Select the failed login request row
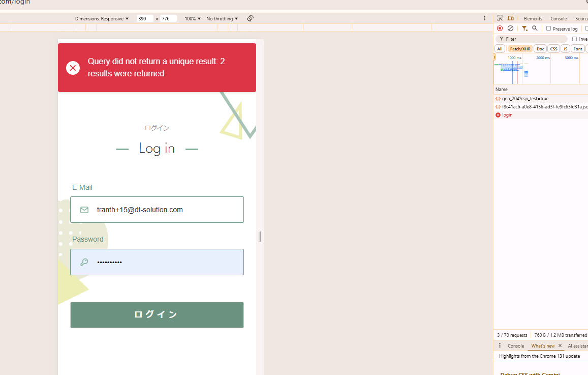This screenshot has height=375, width=588. point(507,115)
